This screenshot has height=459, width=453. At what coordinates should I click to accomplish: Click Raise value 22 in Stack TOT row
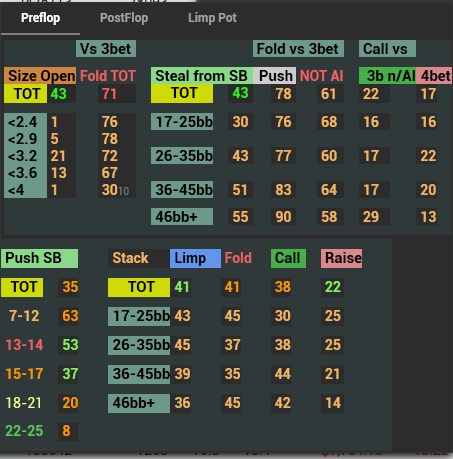(333, 287)
